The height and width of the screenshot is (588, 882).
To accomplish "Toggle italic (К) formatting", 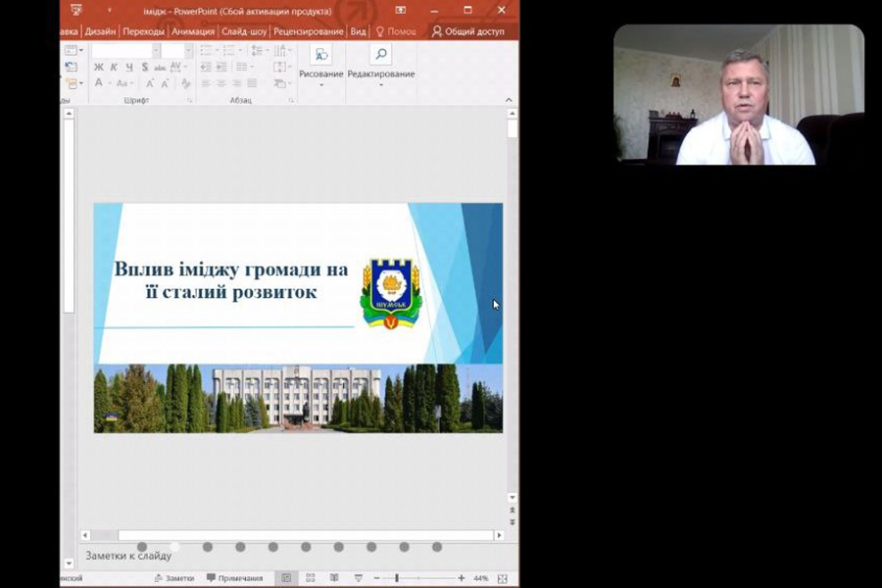I will (114, 68).
